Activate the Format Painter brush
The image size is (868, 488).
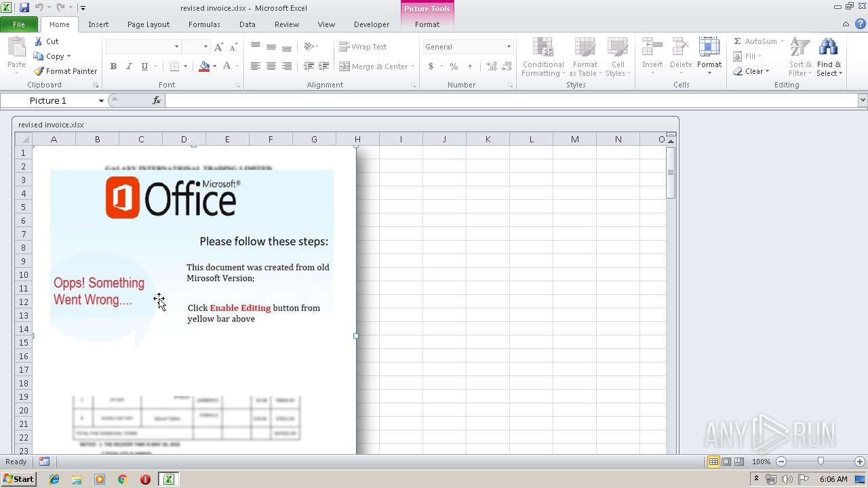66,71
